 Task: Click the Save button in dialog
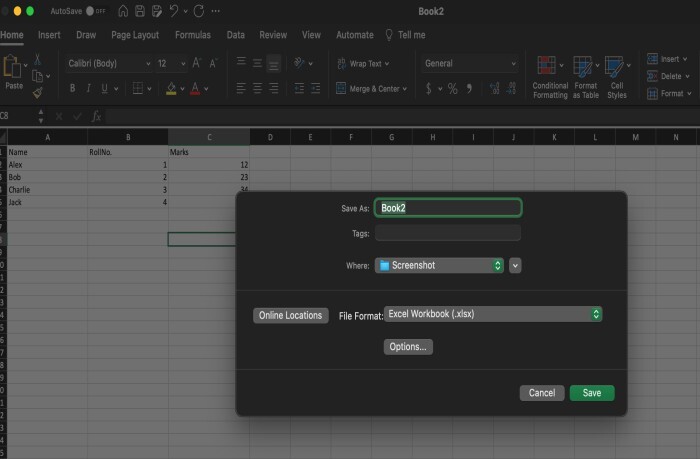coord(592,393)
